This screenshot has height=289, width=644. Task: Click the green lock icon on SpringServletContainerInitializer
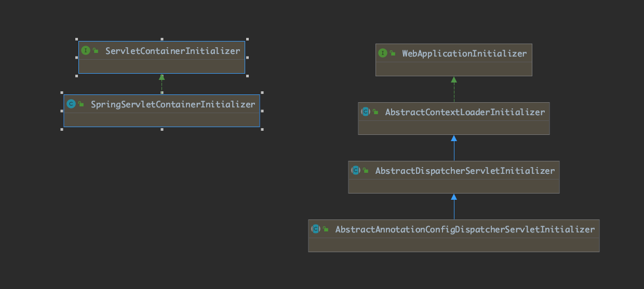tap(81, 104)
